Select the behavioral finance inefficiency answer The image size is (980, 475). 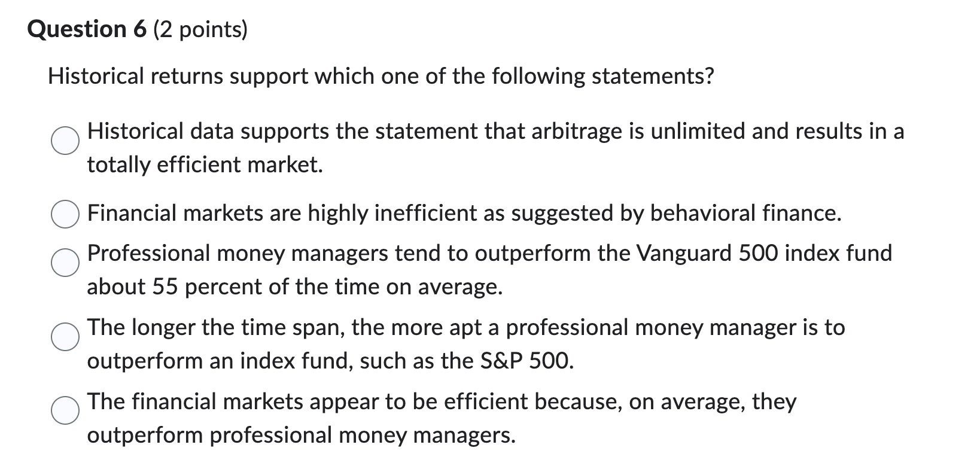coord(65,214)
